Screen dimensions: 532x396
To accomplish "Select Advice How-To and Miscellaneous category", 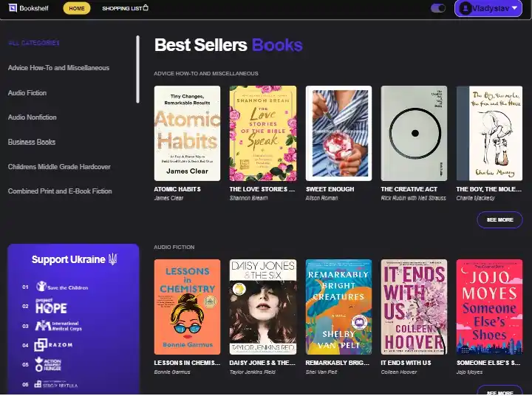I will click(x=58, y=68).
